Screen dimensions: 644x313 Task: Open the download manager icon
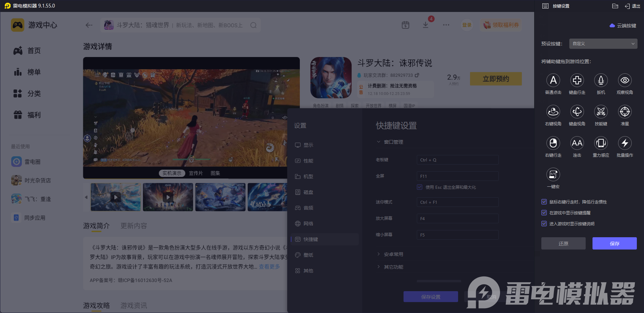(x=426, y=25)
